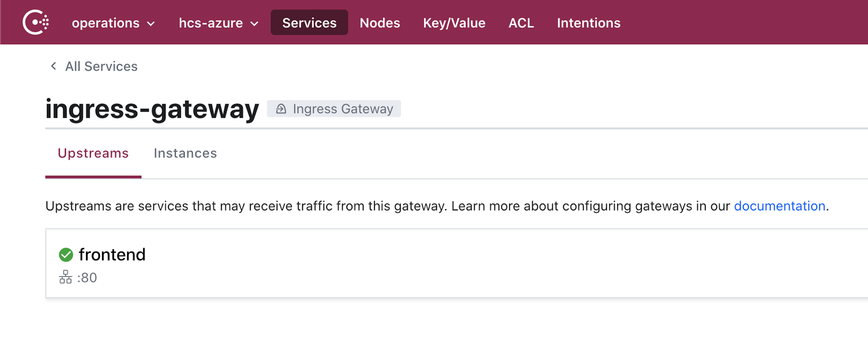The height and width of the screenshot is (351, 868).
Task: Open the Nodes navigation item
Action: coord(380,23)
